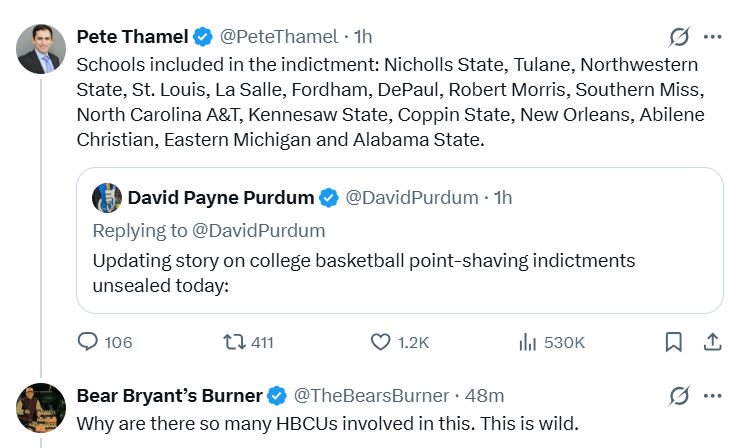Image resolution: width=739 pixels, height=448 pixels.
Task: Reply to Pete Thamel's tweet
Action: pos(91,342)
